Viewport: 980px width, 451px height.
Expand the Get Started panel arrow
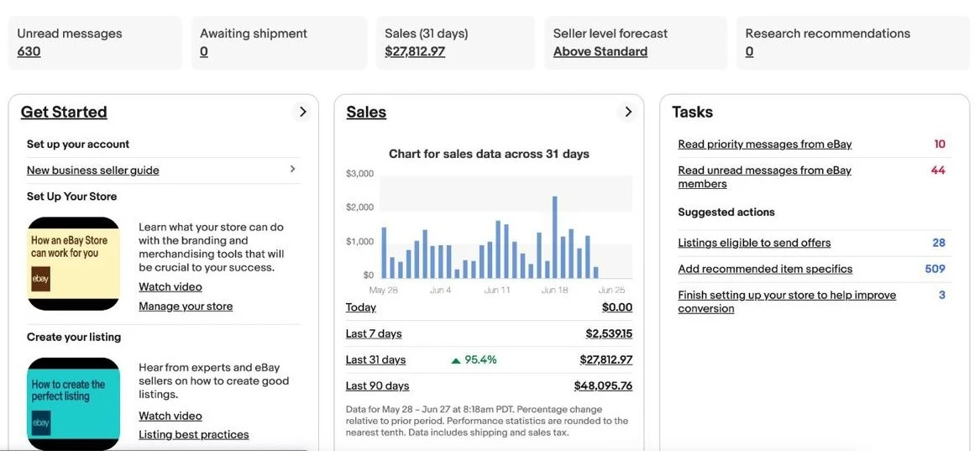pos(302,112)
